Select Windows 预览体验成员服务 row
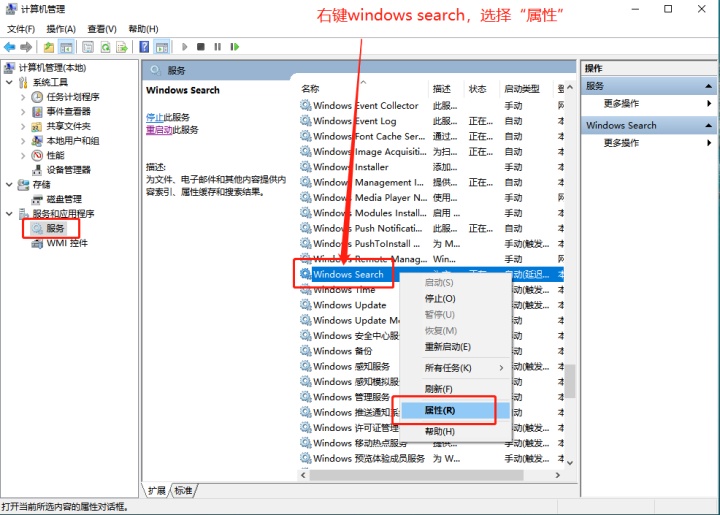 coord(369,459)
